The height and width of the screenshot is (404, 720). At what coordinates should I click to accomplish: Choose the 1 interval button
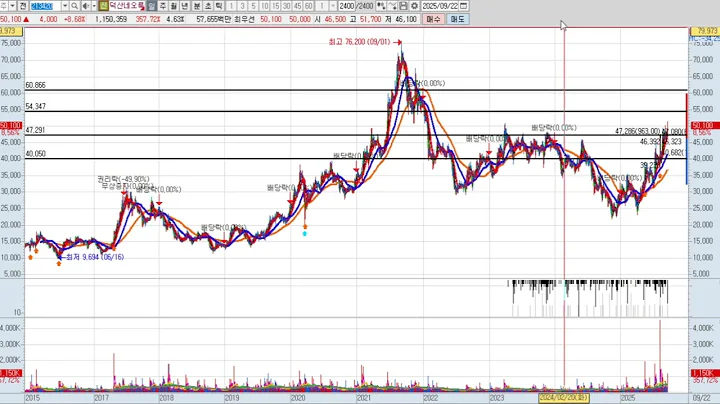point(231,6)
